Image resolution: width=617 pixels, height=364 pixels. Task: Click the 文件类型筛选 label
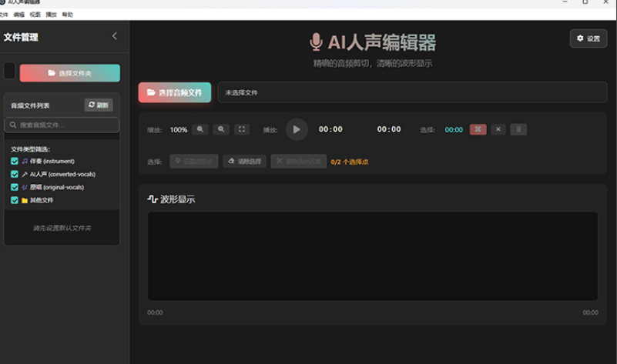30,149
